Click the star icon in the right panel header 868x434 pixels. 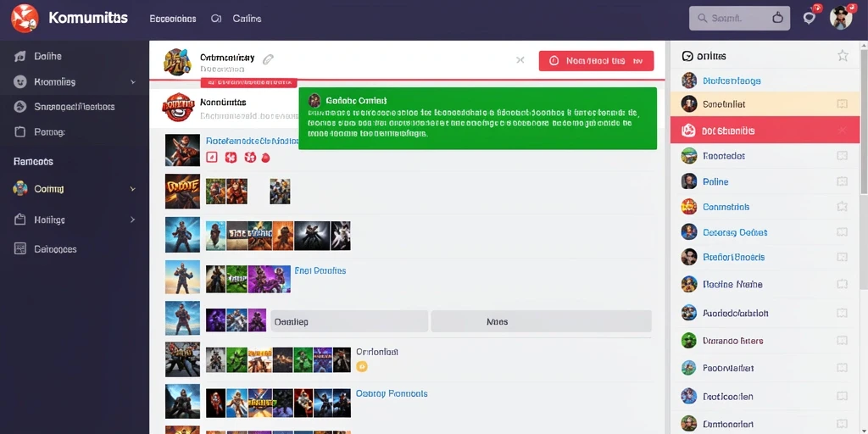click(843, 55)
